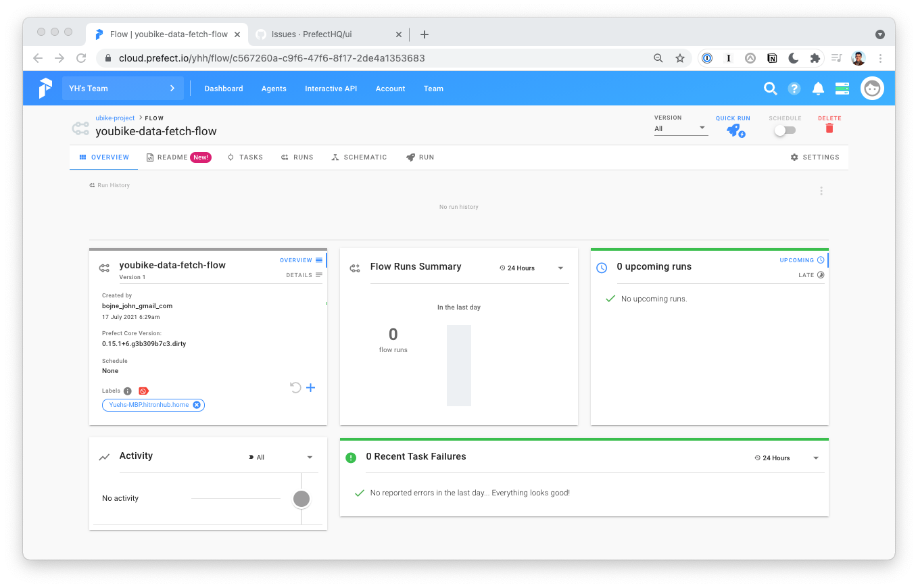Image resolution: width=918 pixels, height=588 pixels.
Task: Open Recent Task Failures 24 Hours dropdown
Action: (787, 458)
